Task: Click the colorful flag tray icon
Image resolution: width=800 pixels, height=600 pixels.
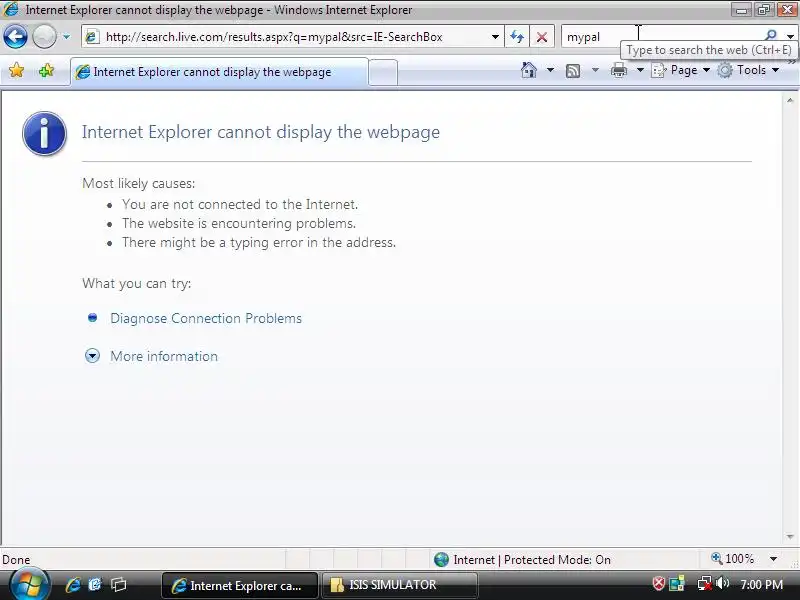Action: [677, 584]
